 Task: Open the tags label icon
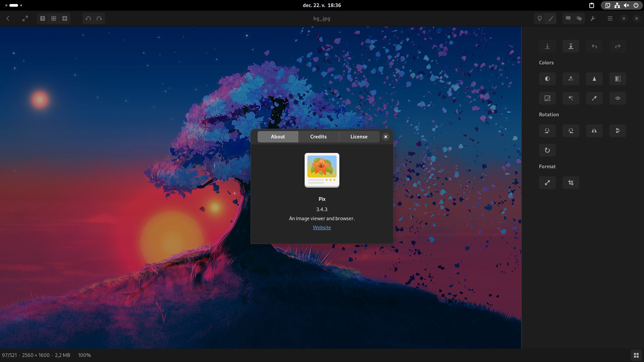coord(579,18)
